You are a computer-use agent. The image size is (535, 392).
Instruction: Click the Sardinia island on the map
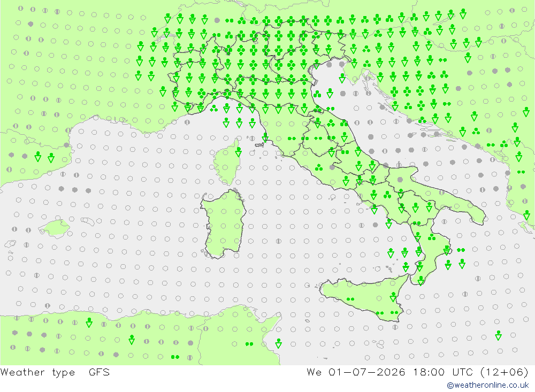224,224
